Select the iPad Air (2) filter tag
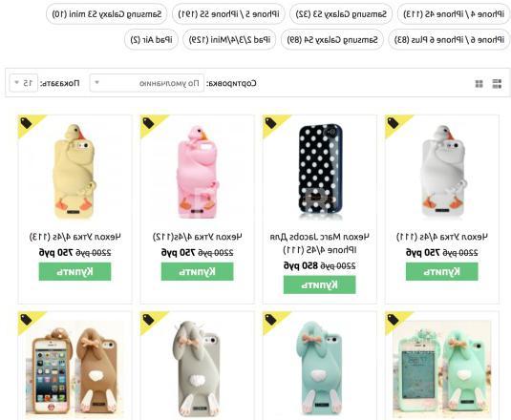The height and width of the screenshot is (420, 511). click(151, 40)
